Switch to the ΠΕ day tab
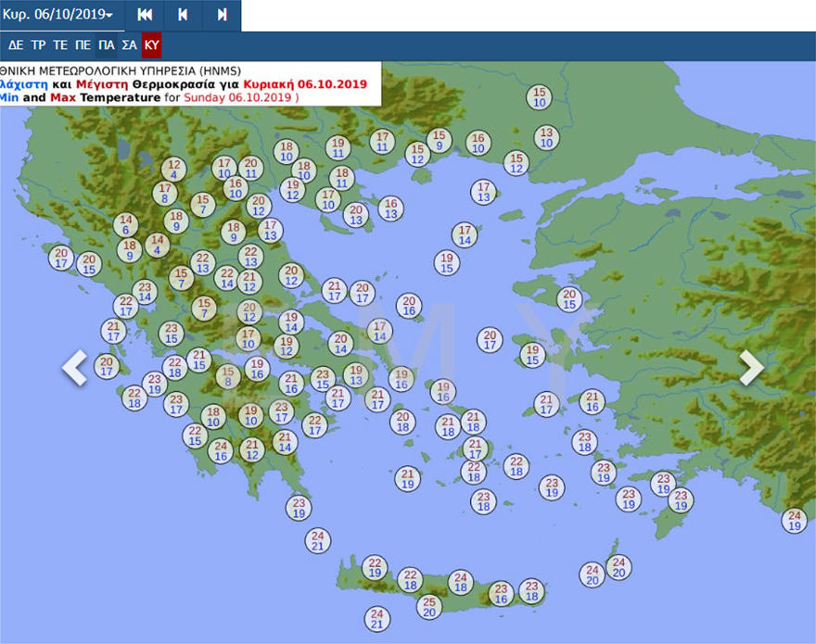Viewport: 816px width, 644px height. [x=83, y=44]
